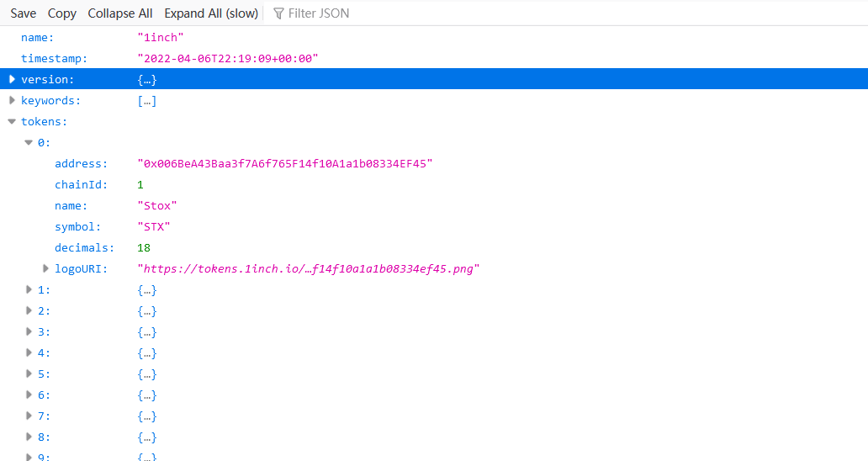The image size is (868, 461).
Task: Expand the version node
Action: pos(12,79)
